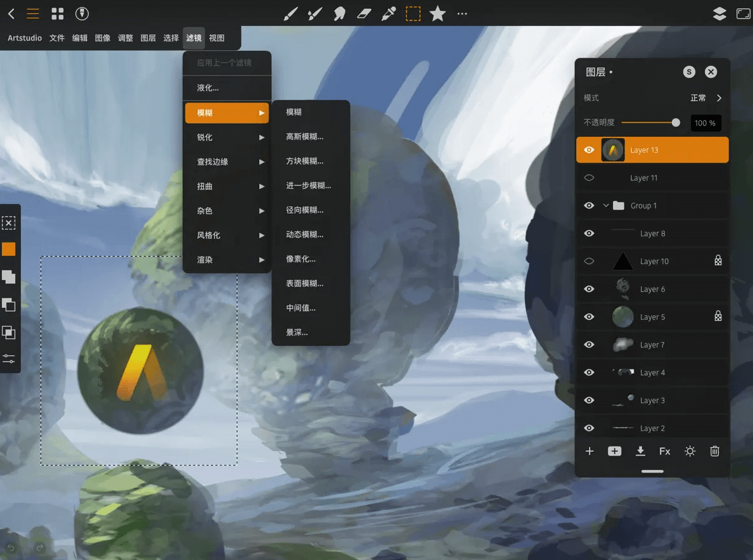Open the 编辑 menu
Image resolution: width=753 pixels, height=560 pixels.
[80, 38]
